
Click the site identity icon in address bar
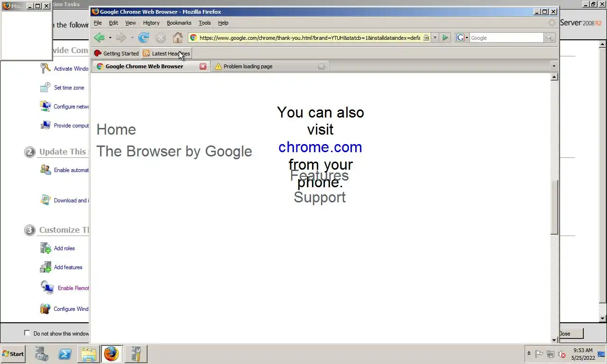tap(193, 37)
